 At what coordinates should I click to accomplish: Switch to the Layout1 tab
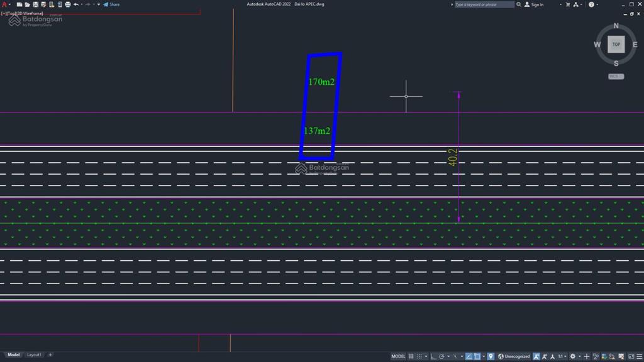[x=35, y=354]
